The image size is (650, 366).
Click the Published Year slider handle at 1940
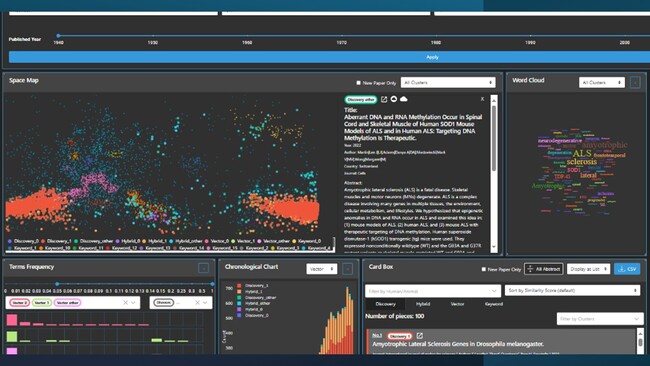58,36
